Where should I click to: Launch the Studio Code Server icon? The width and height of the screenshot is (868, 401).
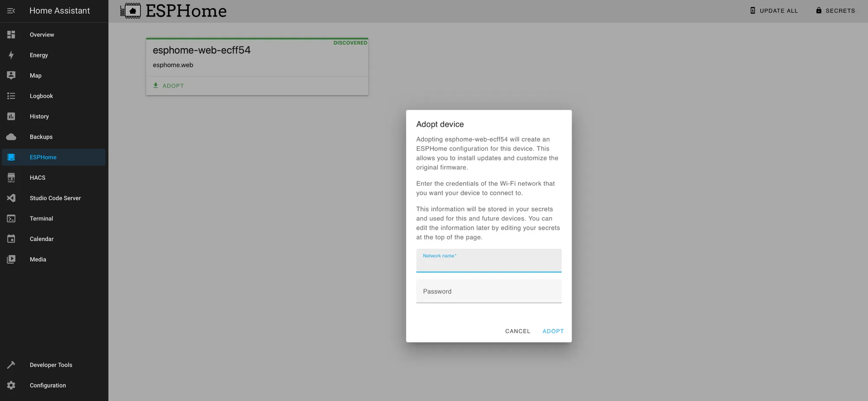pyautogui.click(x=11, y=198)
